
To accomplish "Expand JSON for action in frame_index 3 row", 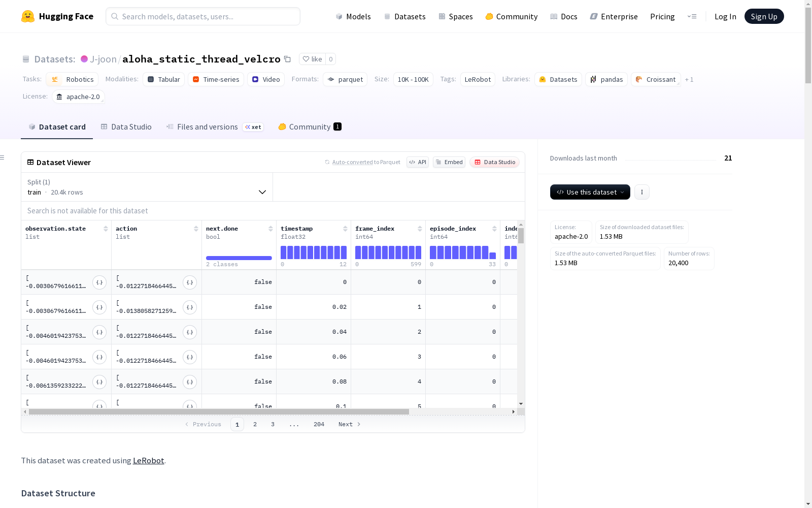I will click(190, 357).
